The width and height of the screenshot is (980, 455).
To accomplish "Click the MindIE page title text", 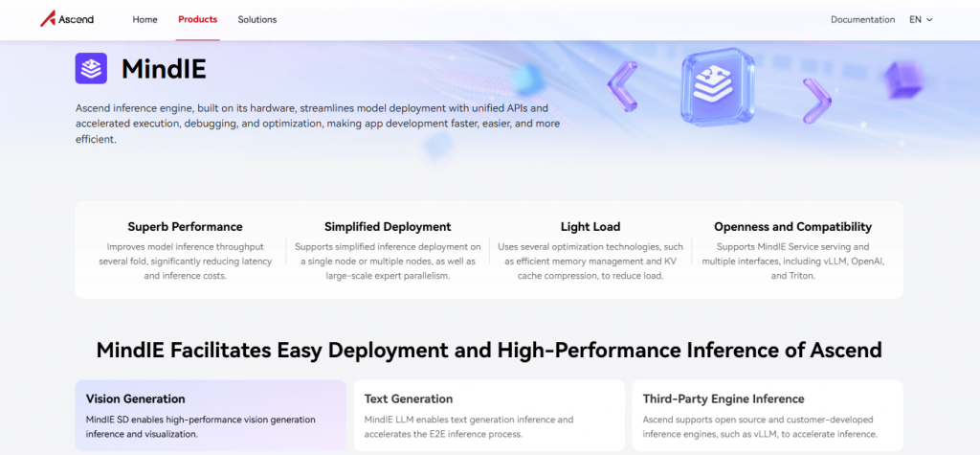I will pos(164,69).
